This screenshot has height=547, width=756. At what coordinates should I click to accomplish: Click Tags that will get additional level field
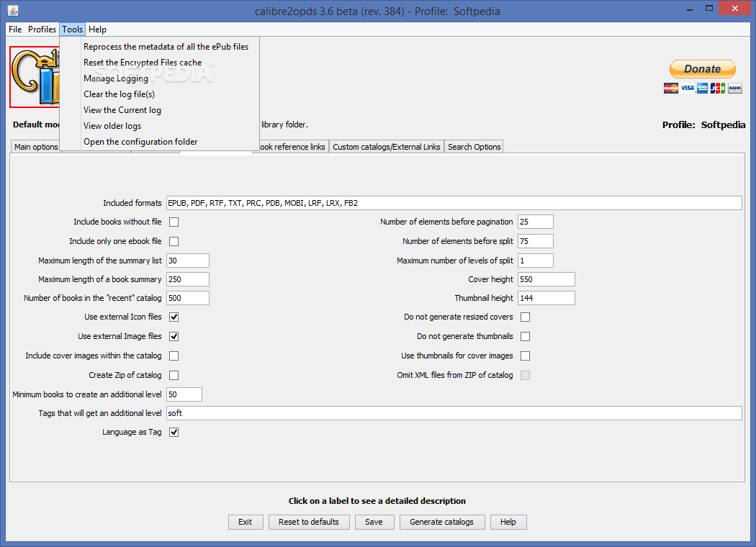[x=454, y=413]
